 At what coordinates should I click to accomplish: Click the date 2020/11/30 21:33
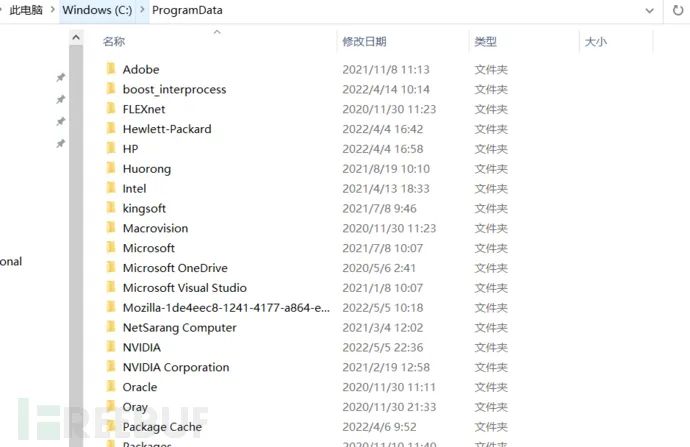(389, 407)
